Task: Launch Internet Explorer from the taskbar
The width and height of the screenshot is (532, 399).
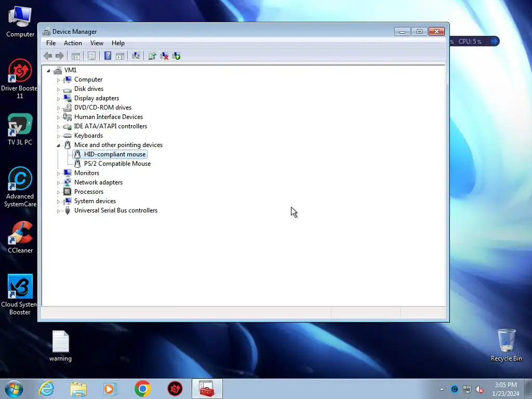Action: point(46,389)
